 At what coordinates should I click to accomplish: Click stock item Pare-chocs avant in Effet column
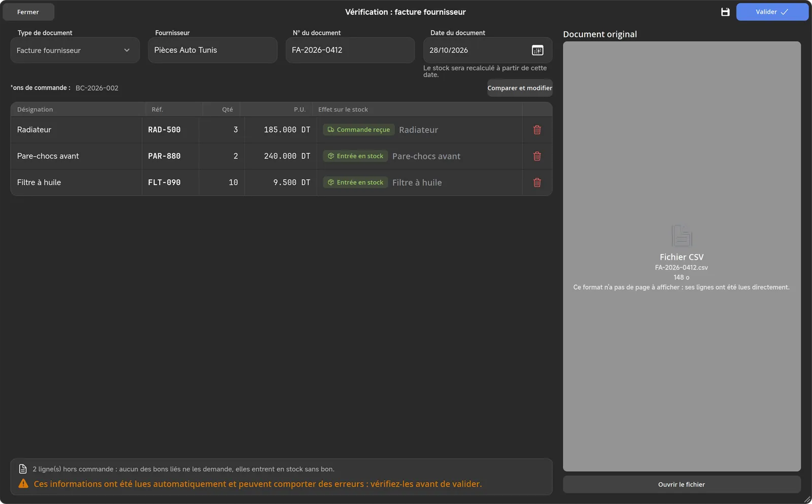426,156
